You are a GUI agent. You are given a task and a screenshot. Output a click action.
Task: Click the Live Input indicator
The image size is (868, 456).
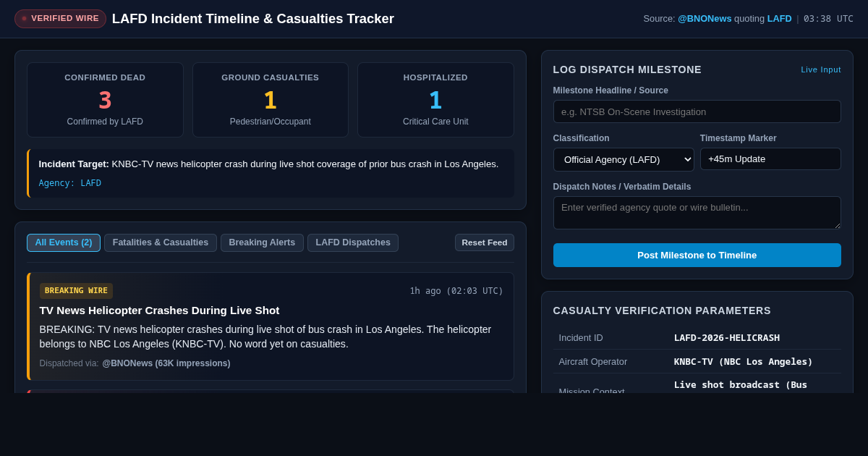821,69
